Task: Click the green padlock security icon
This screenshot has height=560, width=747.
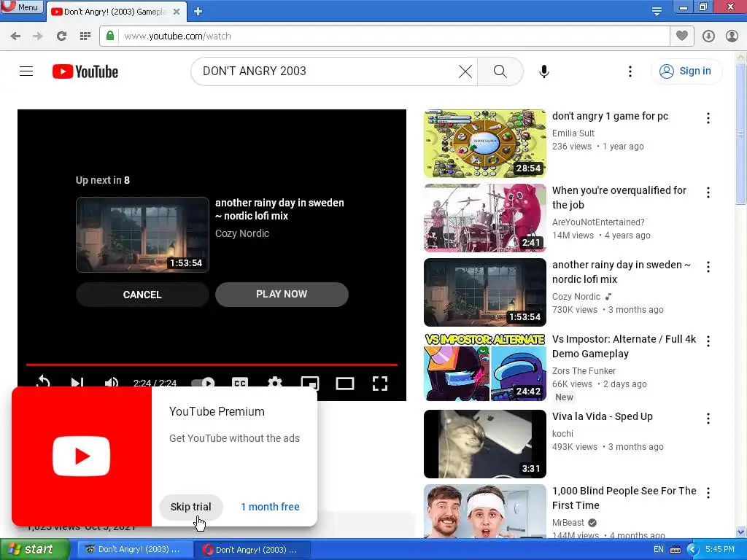Action: point(110,36)
